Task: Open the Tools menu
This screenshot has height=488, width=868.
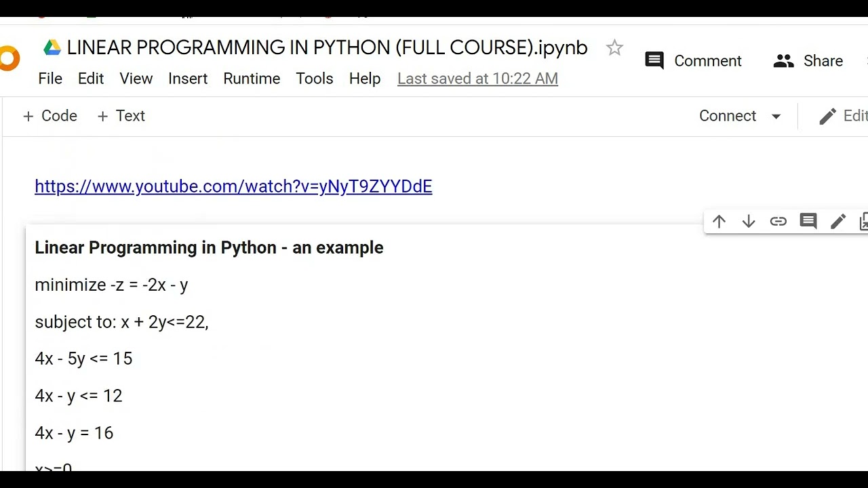Action: pos(314,79)
